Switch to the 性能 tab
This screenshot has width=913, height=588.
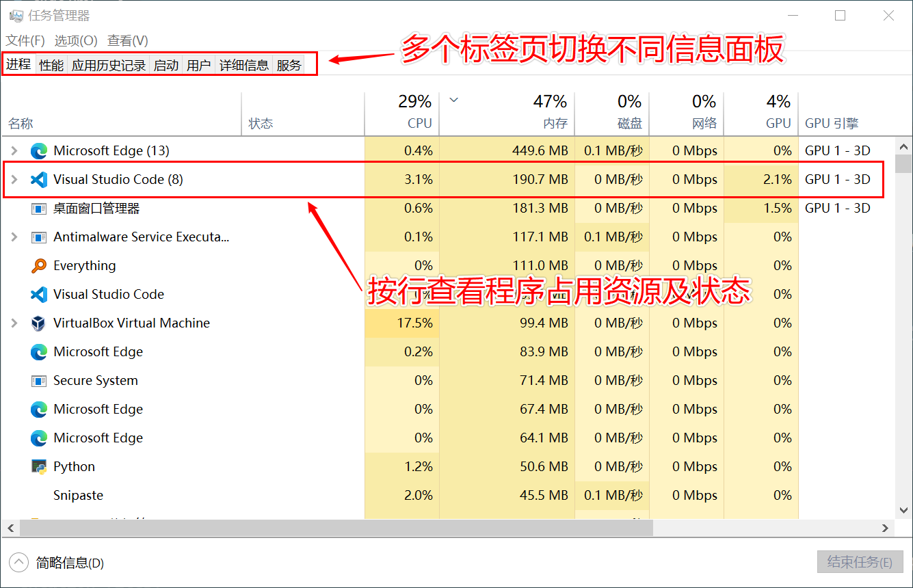tap(51, 65)
